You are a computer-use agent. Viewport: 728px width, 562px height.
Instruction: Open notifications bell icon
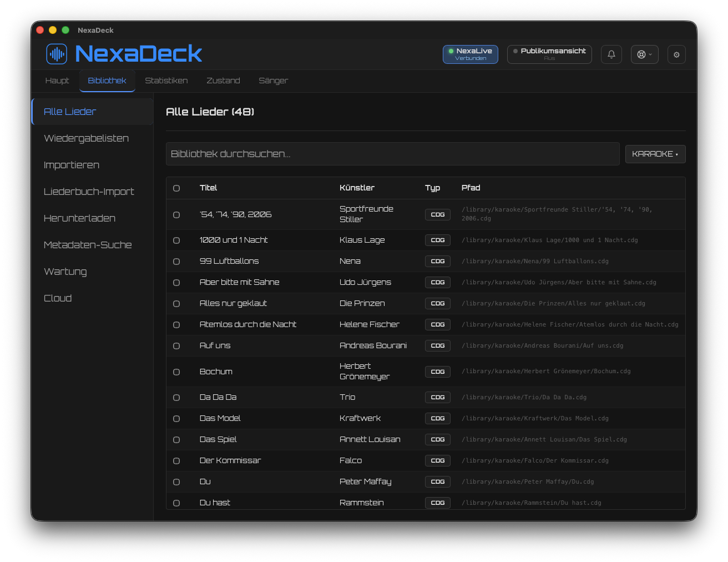(611, 54)
